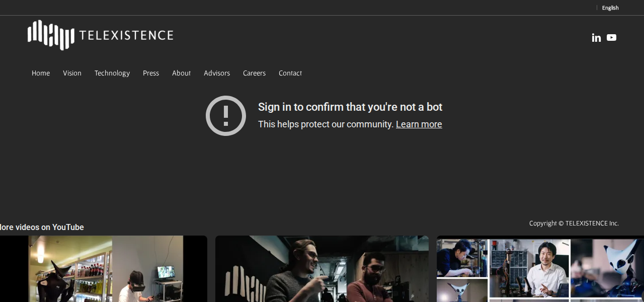Open the Press section

(151, 73)
